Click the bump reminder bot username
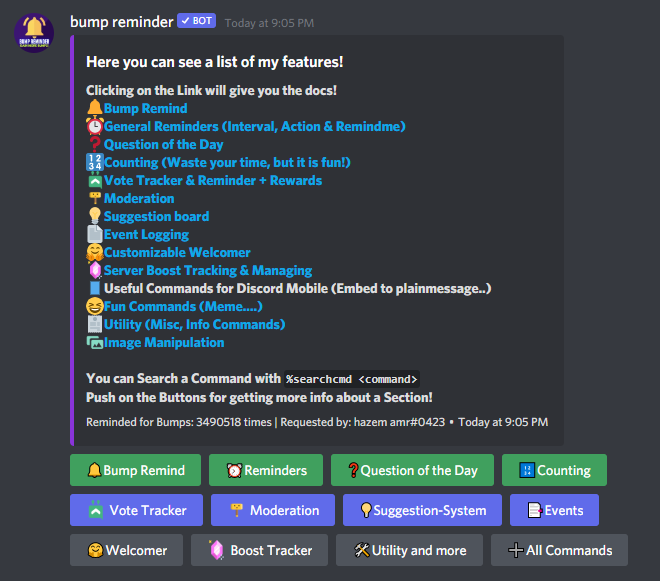Image resolution: width=660 pixels, height=581 pixels. pyautogui.click(x=120, y=21)
